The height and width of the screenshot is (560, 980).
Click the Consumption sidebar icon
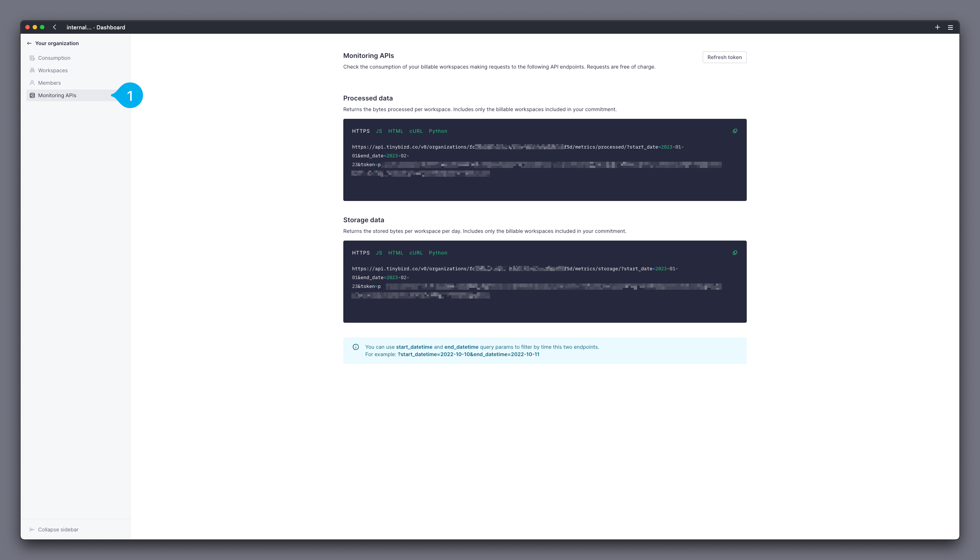tap(32, 58)
